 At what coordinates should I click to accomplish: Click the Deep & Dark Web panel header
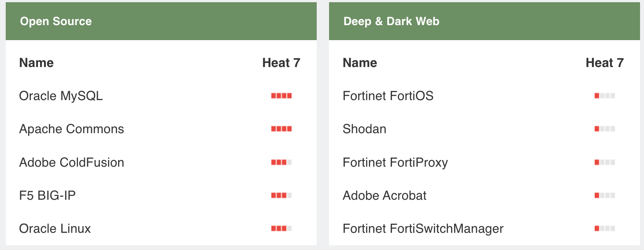click(391, 21)
